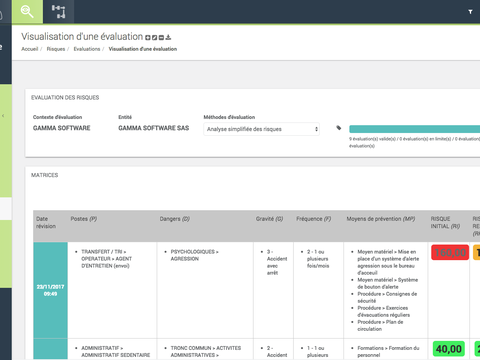Select the 23/11/2017 revision date cell
Viewport: 480px width, 360px height.
coord(50,290)
